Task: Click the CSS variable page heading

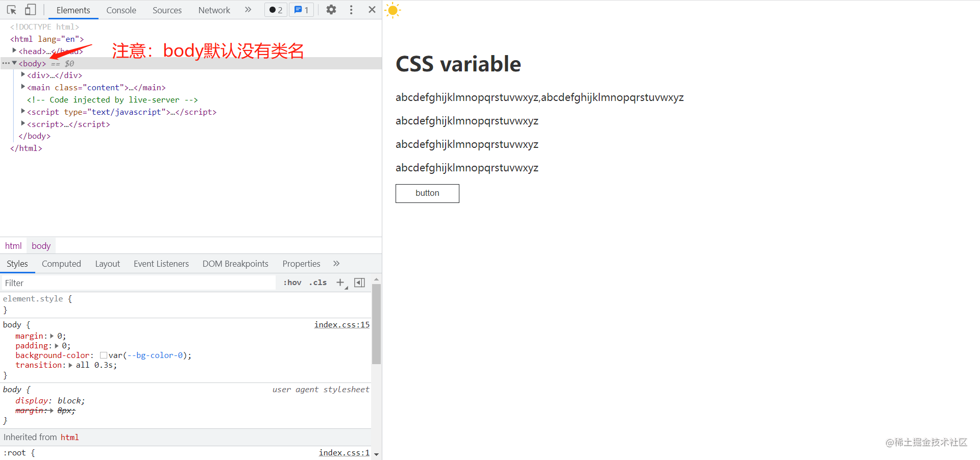Action: tap(458, 64)
